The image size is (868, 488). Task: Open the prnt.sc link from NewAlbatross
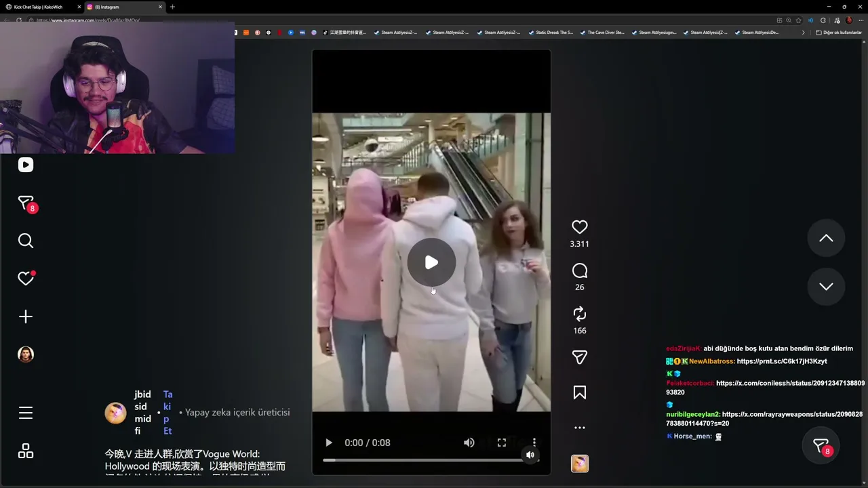click(782, 361)
